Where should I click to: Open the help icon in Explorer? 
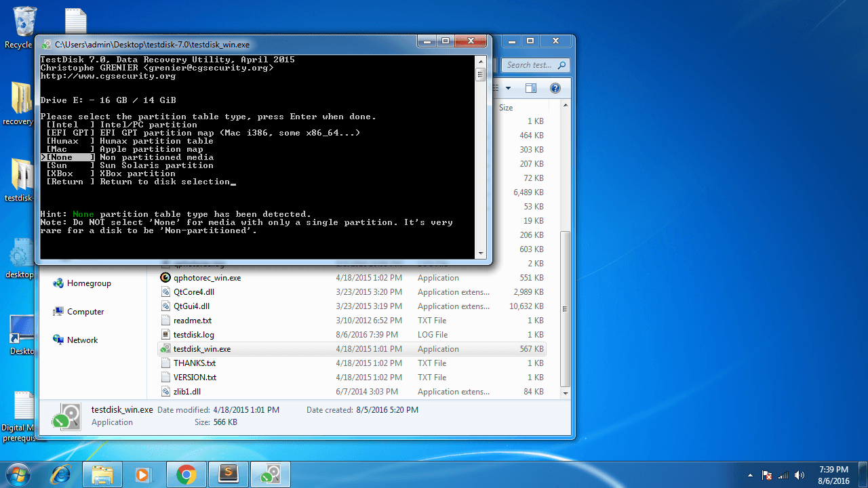(555, 88)
